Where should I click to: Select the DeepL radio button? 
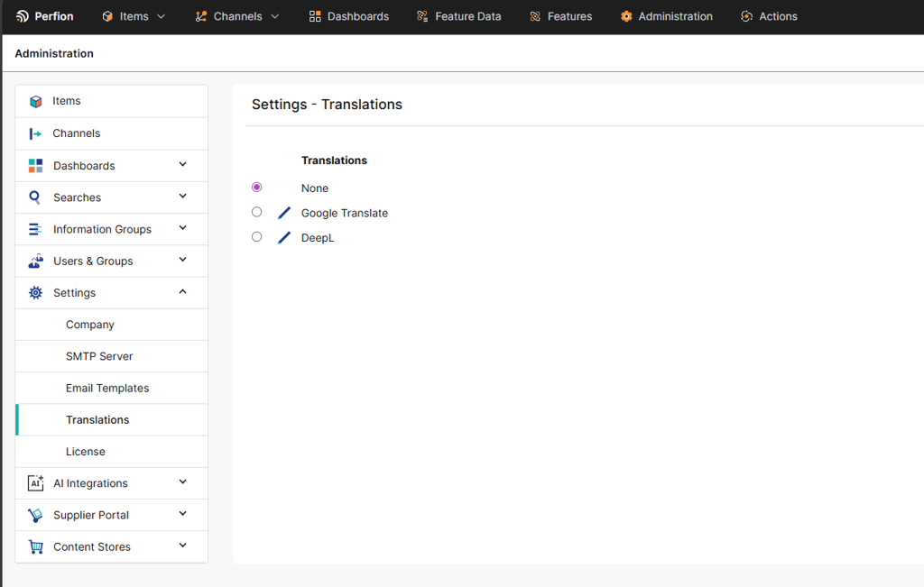click(x=256, y=236)
